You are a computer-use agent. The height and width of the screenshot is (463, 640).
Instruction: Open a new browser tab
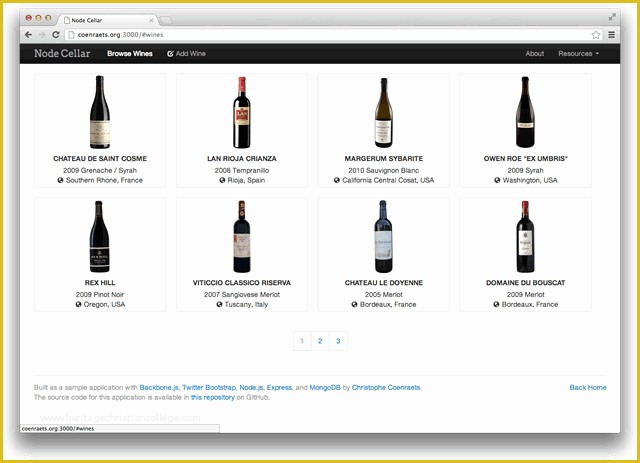click(x=165, y=20)
